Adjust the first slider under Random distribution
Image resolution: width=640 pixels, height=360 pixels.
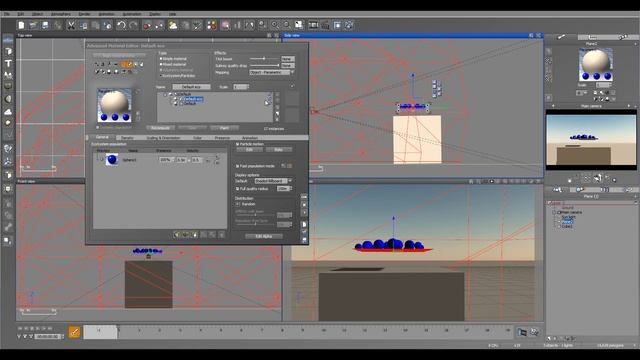[x=255, y=214]
